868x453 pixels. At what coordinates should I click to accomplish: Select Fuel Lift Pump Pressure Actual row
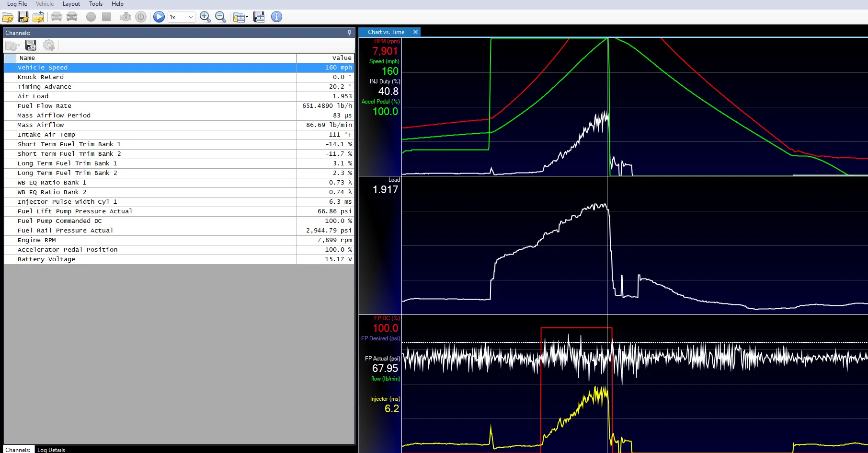tap(179, 211)
